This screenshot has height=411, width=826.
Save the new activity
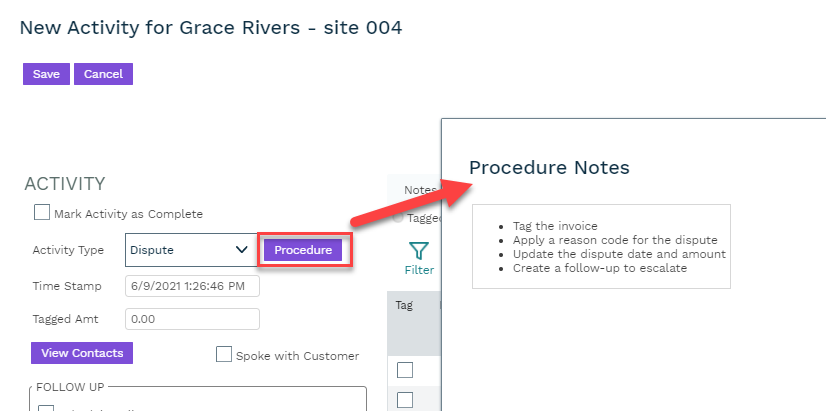46,74
